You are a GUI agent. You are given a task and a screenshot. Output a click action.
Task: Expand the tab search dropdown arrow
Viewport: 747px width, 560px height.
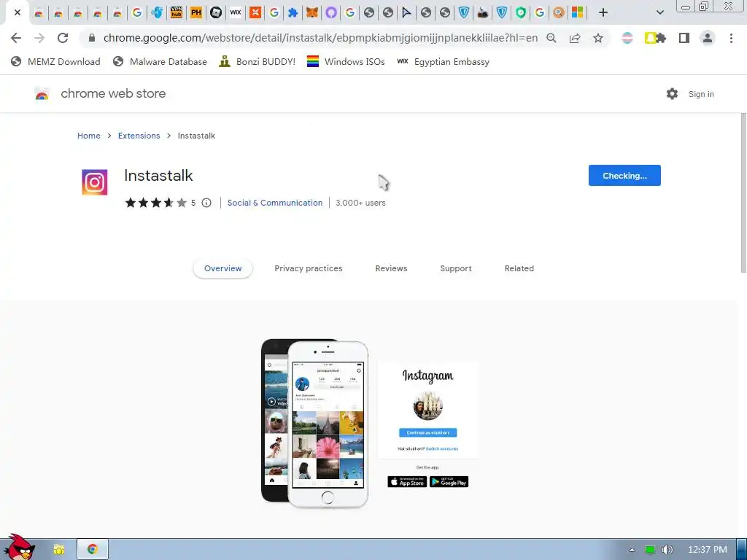pyautogui.click(x=659, y=13)
